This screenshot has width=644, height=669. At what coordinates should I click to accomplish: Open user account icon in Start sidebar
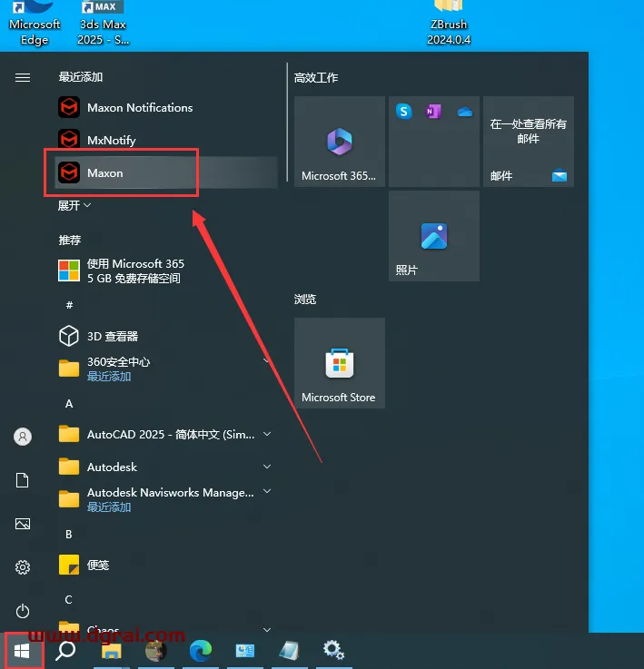click(x=23, y=437)
